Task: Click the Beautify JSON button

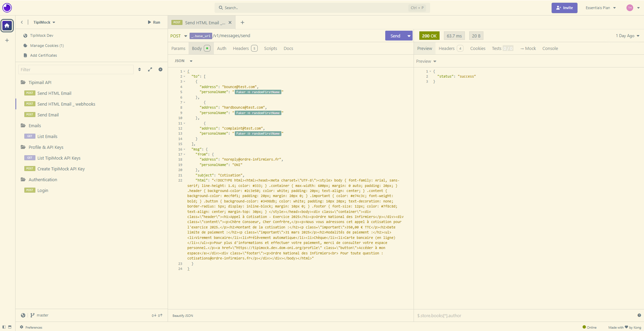Action: click(183, 316)
